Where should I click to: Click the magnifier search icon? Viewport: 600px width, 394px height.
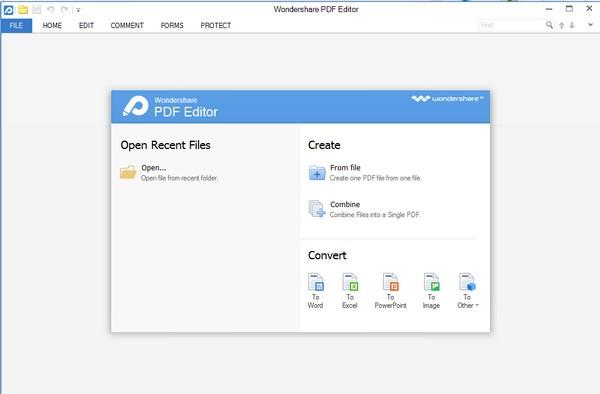(549, 25)
